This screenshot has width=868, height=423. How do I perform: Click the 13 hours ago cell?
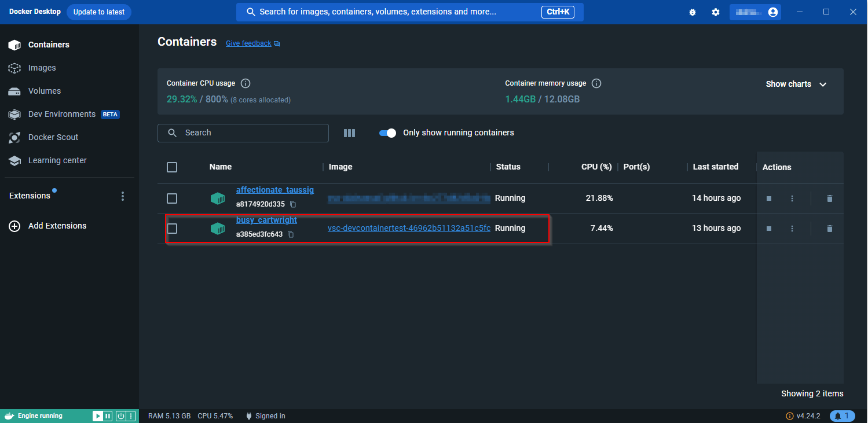point(716,228)
